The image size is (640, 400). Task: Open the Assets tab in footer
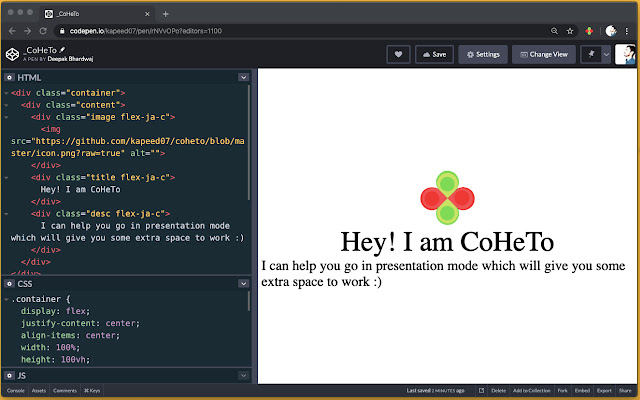[39, 390]
